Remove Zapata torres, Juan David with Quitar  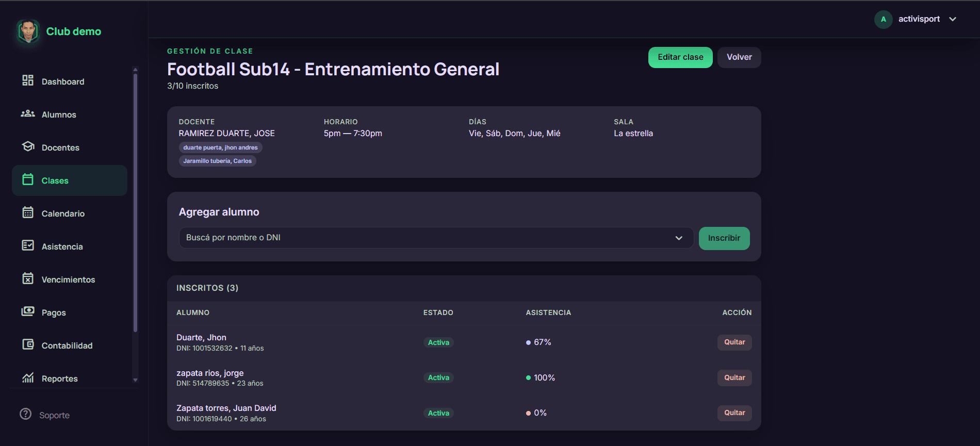click(734, 413)
